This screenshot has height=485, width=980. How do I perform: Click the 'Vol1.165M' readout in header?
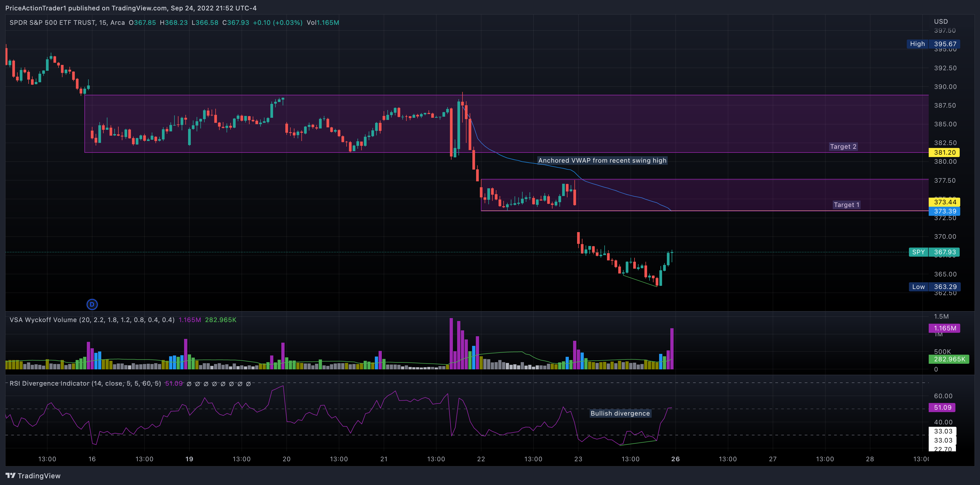pyautogui.click(x=322, y=23)
